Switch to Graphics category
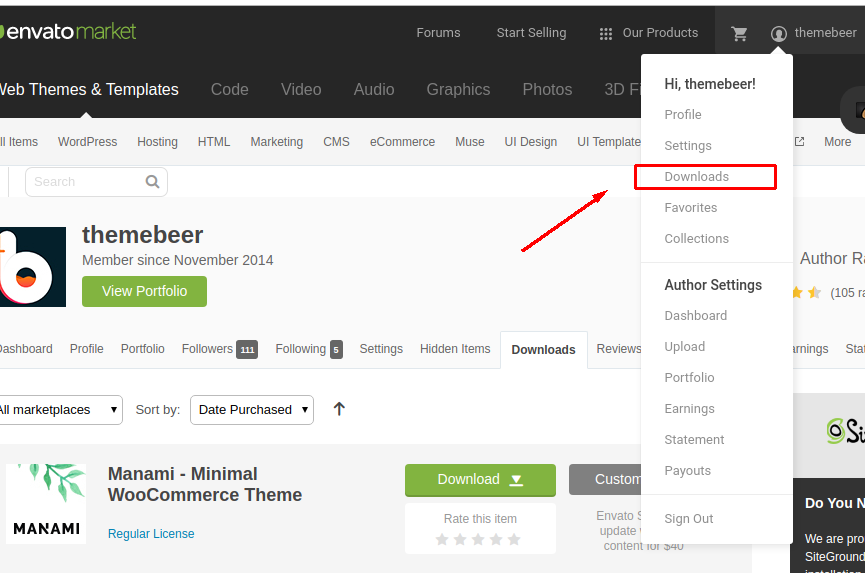This screenshot has height=573, width=865. pos(458,89)
